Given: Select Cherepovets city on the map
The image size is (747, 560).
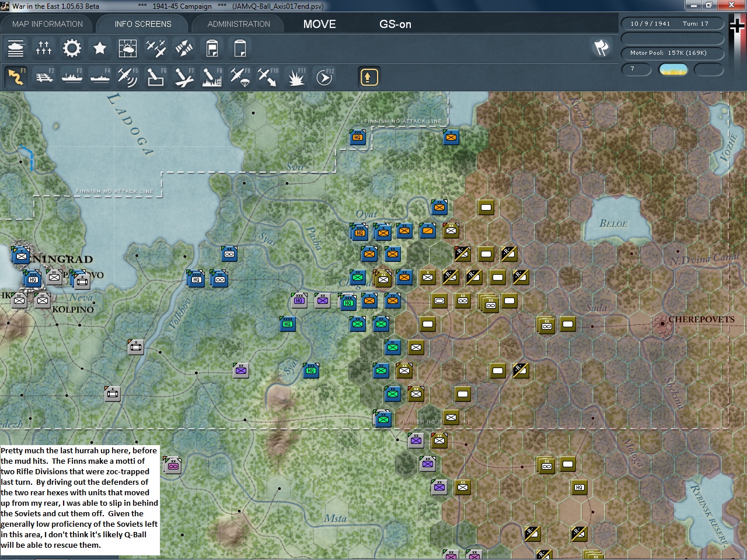Looking at the screenshot, I should point(662,323).
